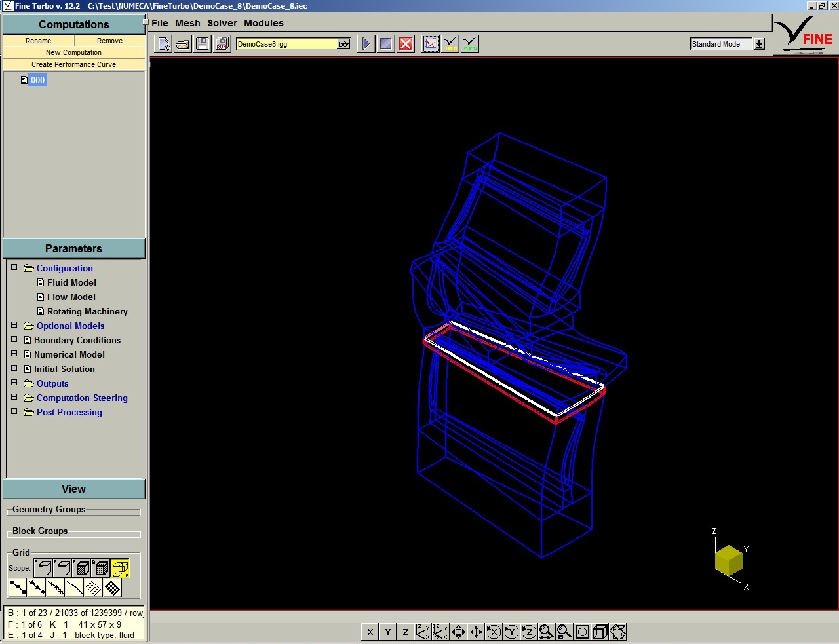
Task: Toggle segment grid points with cross markers icon
Action: point(56,588)
